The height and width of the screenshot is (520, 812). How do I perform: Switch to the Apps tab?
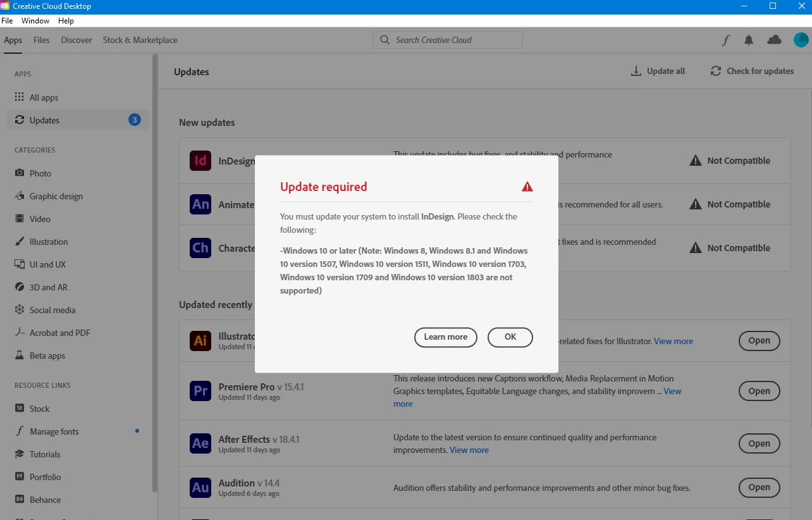coord(13,40)
